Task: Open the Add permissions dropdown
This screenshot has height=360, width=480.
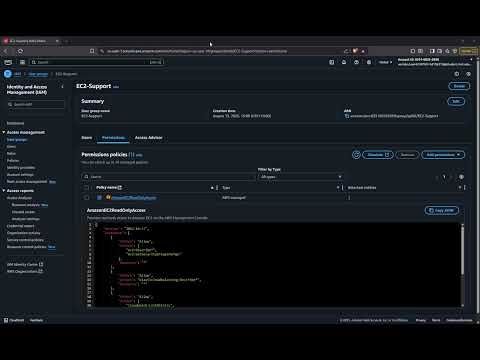Action: 443,155
